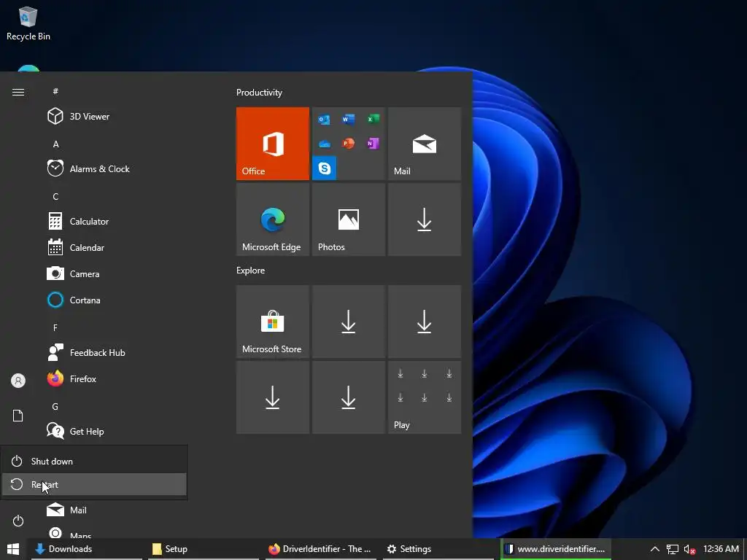The width and height of the screenshot is (747, 560).
Task: Open the Microsoft Store tile
Action: pos(273,322)
